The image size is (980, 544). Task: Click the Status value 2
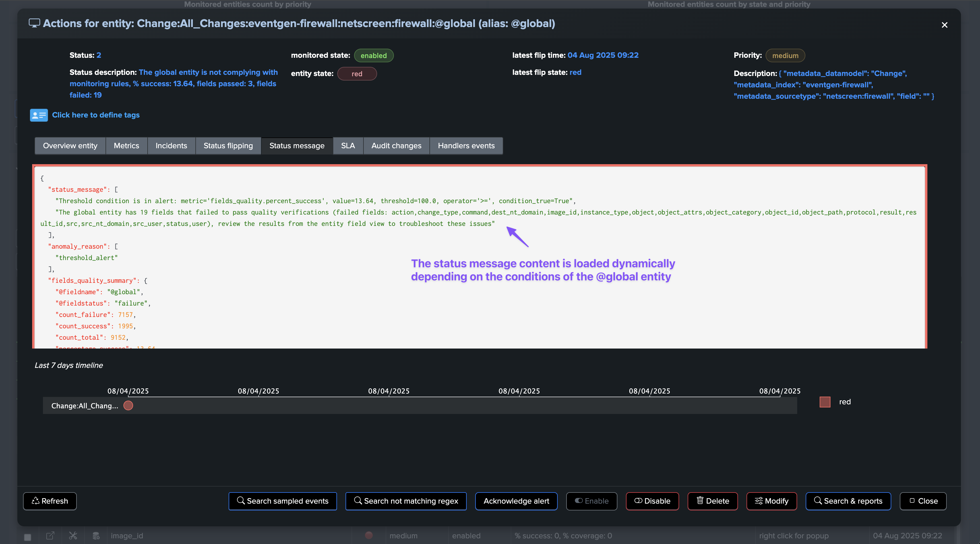(x=98, y=55)
